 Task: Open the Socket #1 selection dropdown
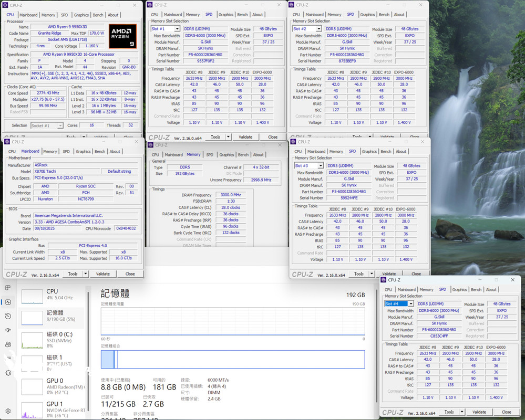click(x=60, y=125)
